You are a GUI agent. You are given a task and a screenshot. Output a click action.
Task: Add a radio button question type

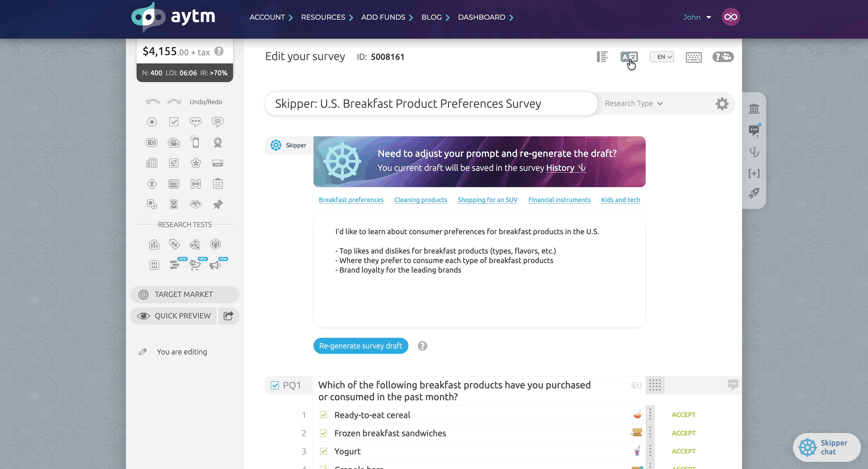(x=152, y=122)
